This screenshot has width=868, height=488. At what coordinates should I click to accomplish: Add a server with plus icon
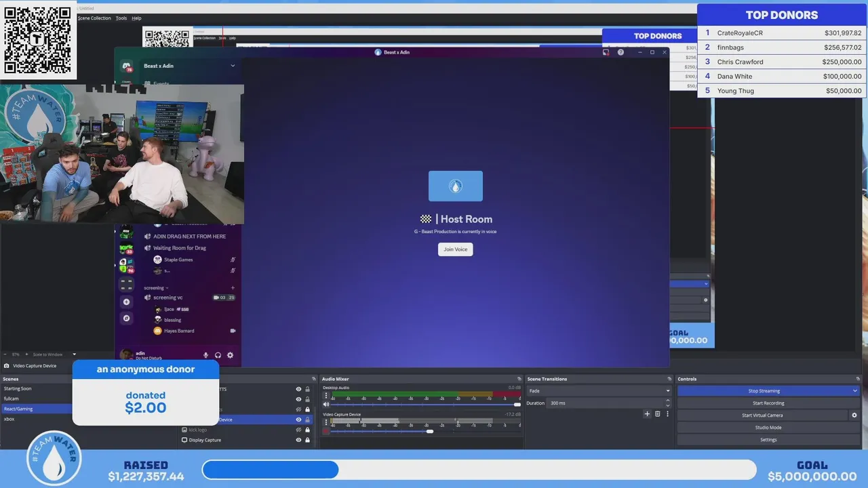pyautogui.click(x=126, y=302)
